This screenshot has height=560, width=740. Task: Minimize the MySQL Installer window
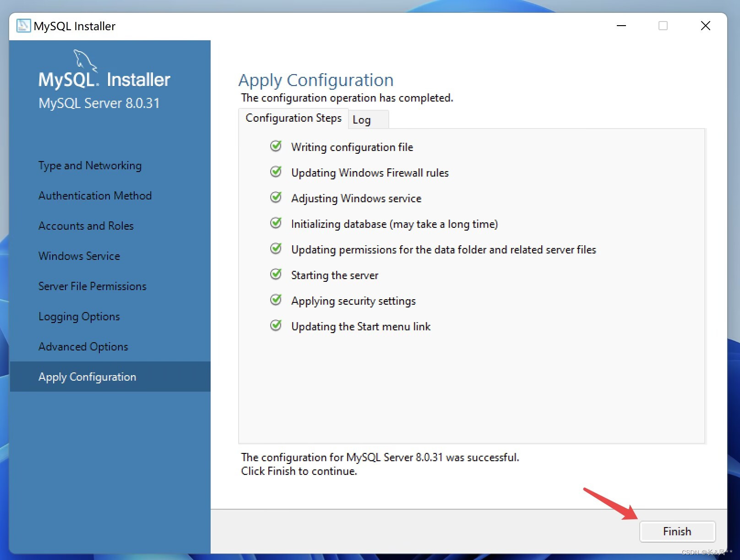pos(621,26)
